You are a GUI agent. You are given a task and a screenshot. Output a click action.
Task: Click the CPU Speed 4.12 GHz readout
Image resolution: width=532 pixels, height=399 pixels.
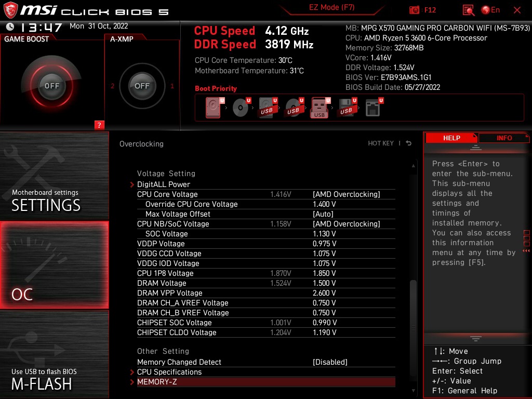[x=251, y=31]
